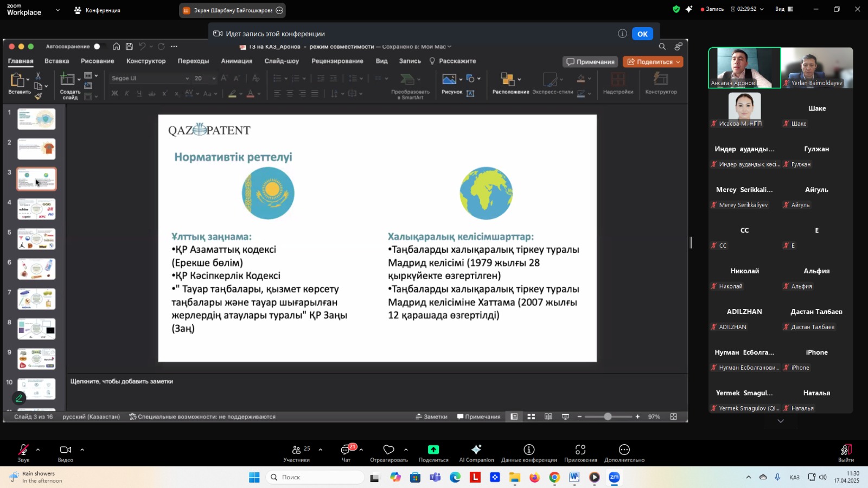Open conference info (Данные конференции) icon

529,450
